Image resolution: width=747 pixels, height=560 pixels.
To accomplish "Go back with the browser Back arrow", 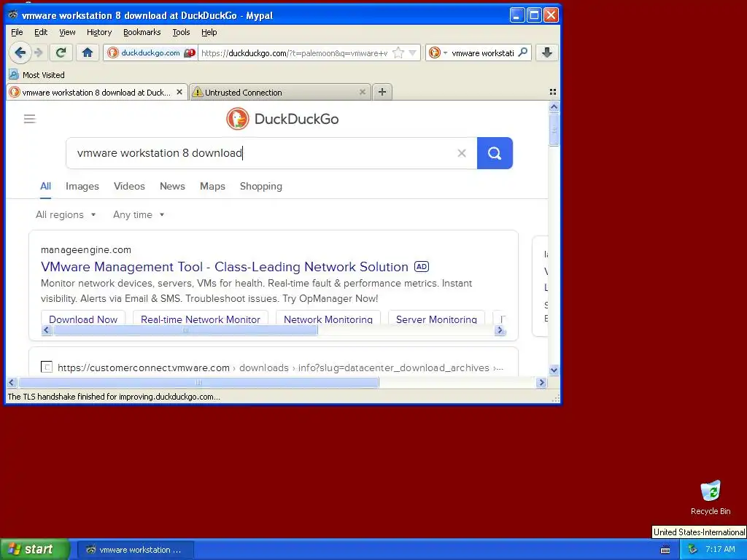I will 20,52.
